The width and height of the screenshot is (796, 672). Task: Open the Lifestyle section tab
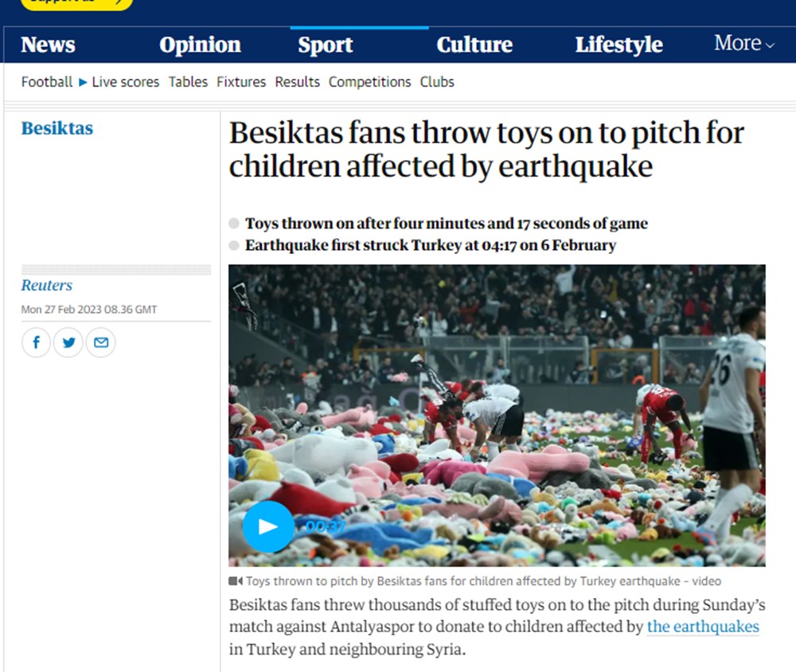618,45
